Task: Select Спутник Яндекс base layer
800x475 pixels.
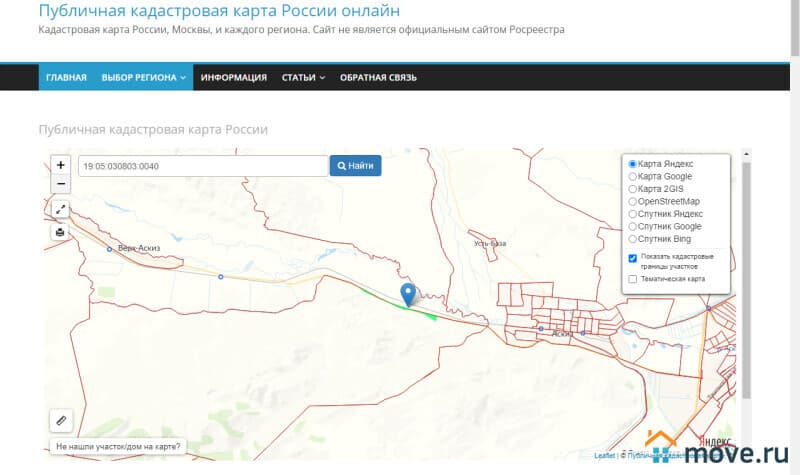Action: pos(633,214)
